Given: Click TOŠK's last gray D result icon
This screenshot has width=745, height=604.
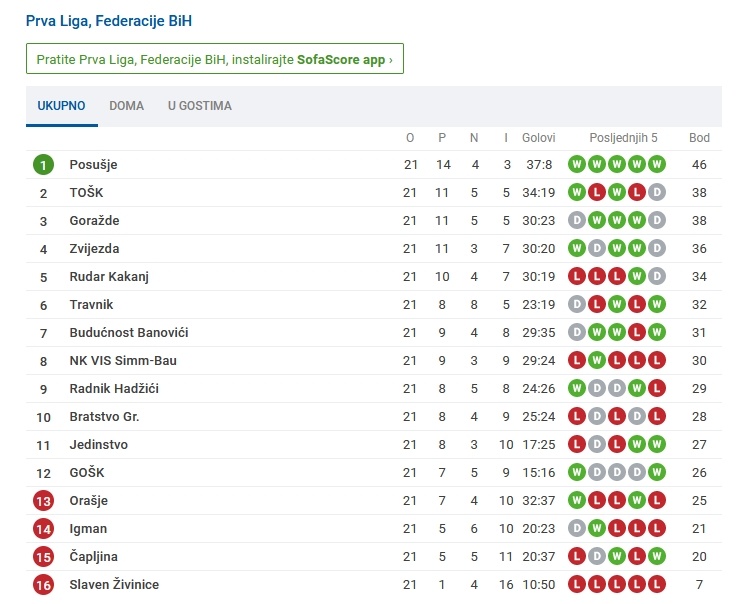Looking at the screenshot, I should [x=657, y=192].
